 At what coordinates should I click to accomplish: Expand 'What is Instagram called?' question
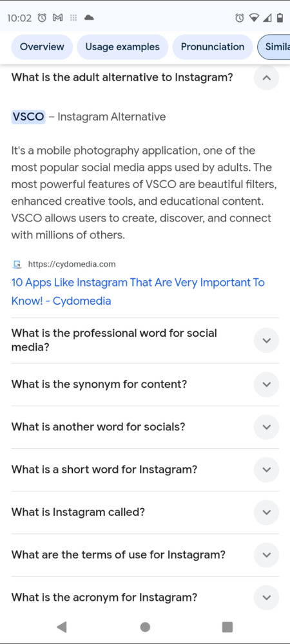point(266,512)
